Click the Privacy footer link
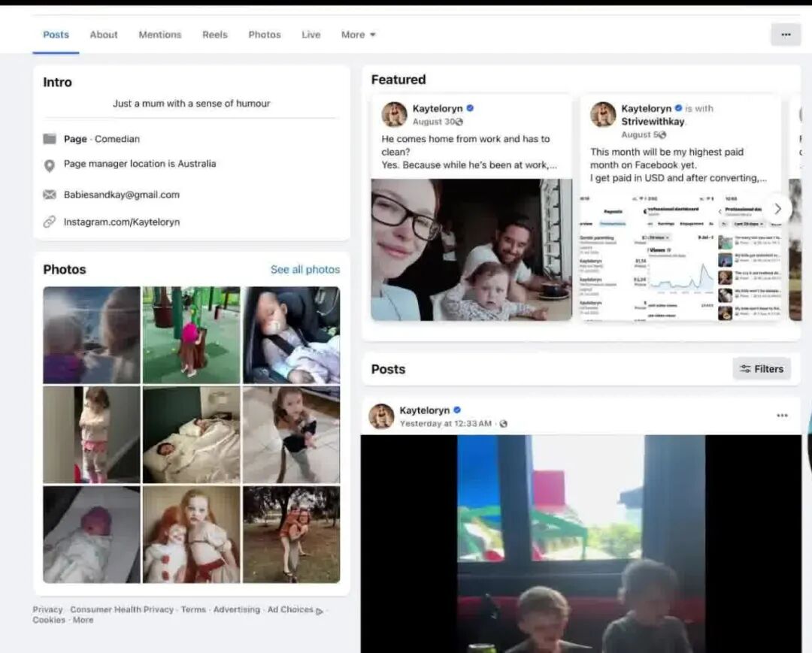 (x=47, y=609)
